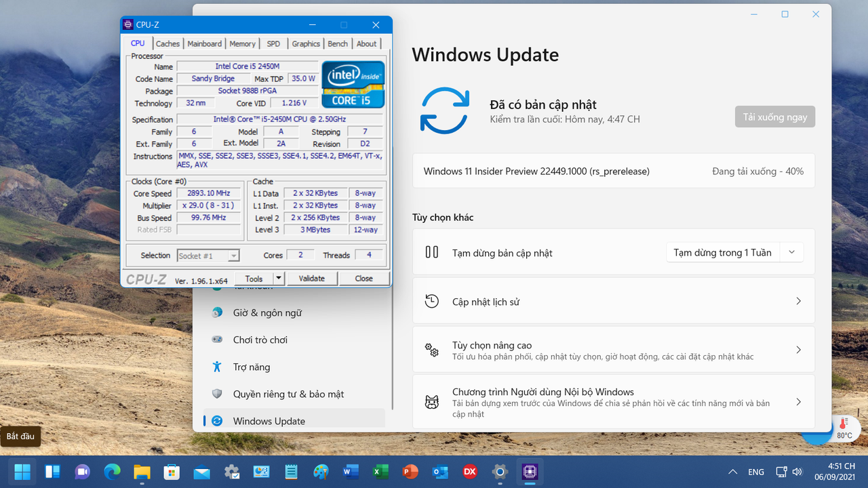Click the Tải xuống ngay button

click(775, 117)
